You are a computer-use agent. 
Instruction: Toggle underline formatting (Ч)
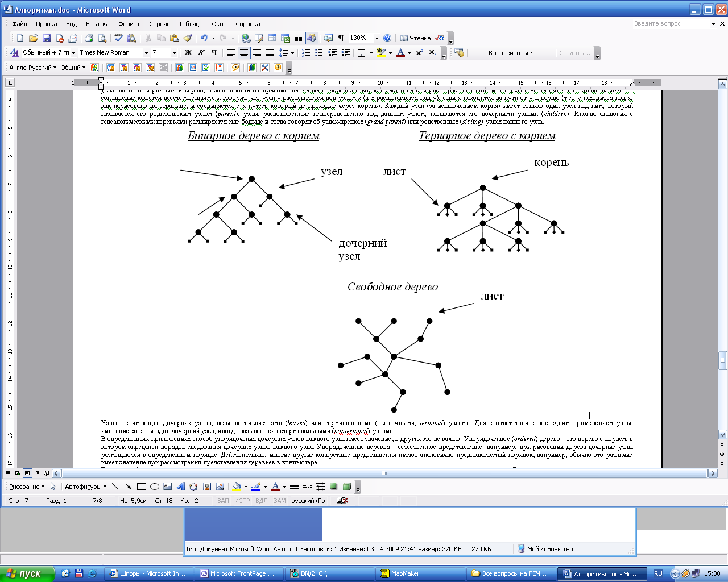tap(214, 53)
